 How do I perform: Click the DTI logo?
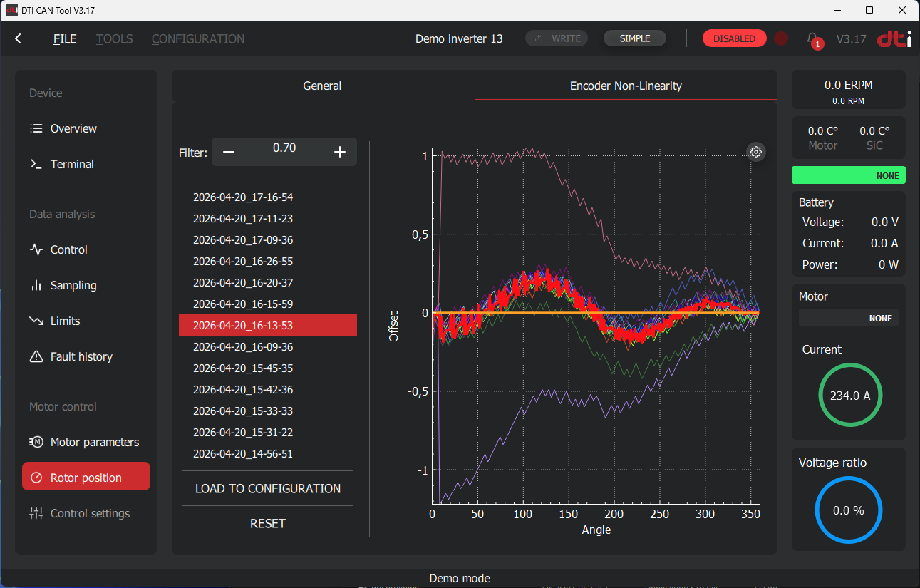coord(894,39)
